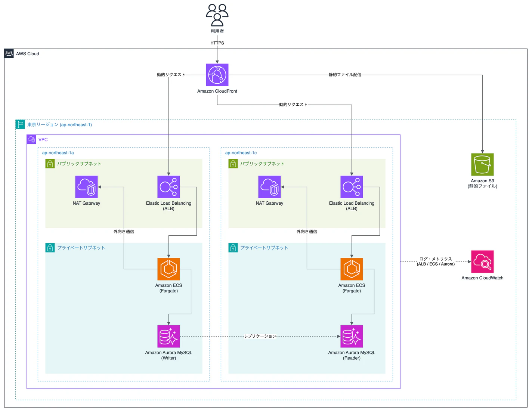Click the ALB icon in ap-northeast-1c
Screen dimensions: 532x412
352,187
